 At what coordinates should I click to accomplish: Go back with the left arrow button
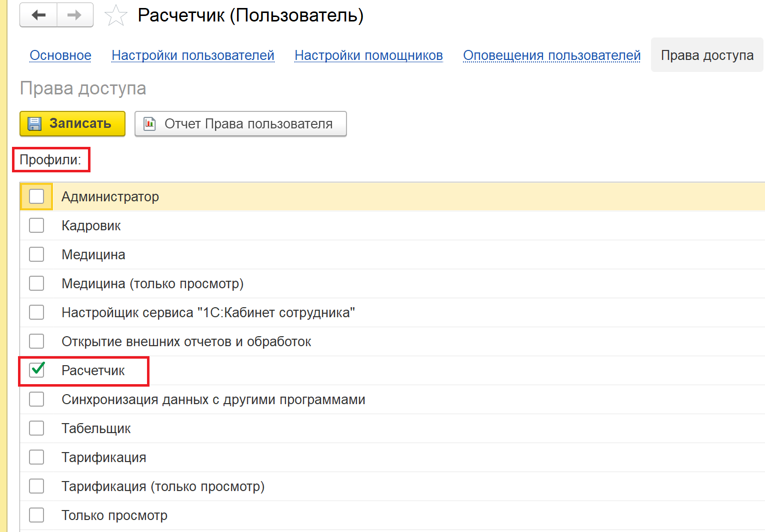pos(38,15)
